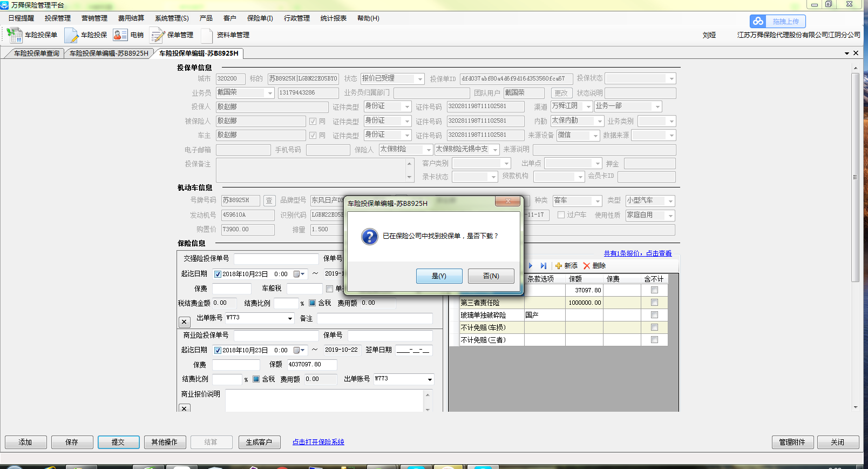Uncheck the 同 checkbox beside 被保险人
The image size is (868, 469).
coord(313,121)
